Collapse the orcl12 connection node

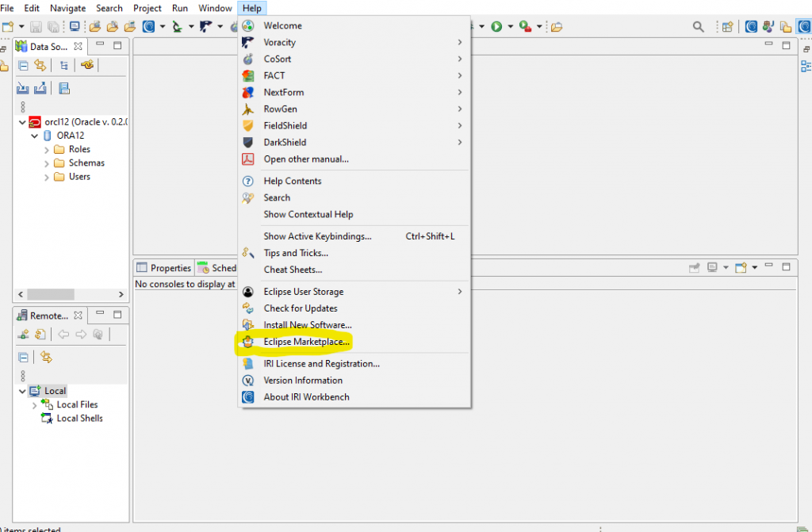coord(22,122)
